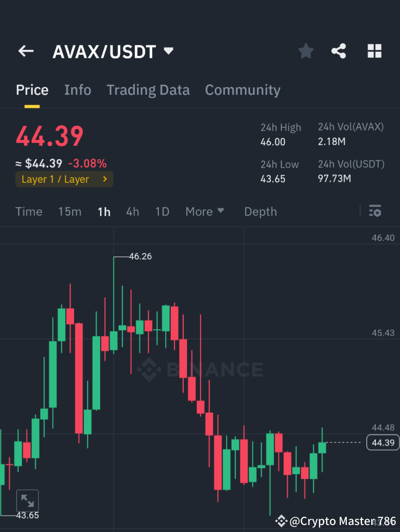Open the Info section
The image size is (400, 532).
pos(77,90)
